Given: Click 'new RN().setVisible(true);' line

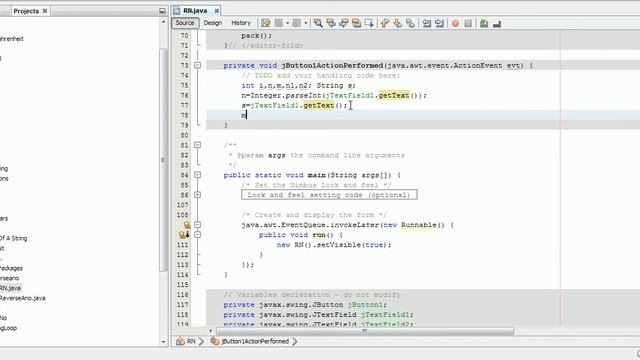Looking at the screenshot, I should pyautogui.click(x=334, y=245).
